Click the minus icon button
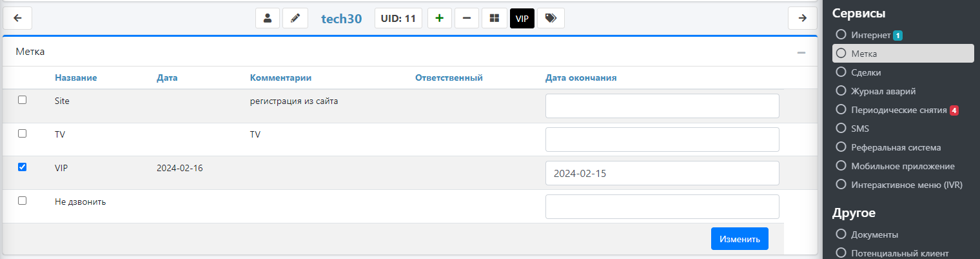The height and width of the screenshot is (259, 980). tap(467, 18)
